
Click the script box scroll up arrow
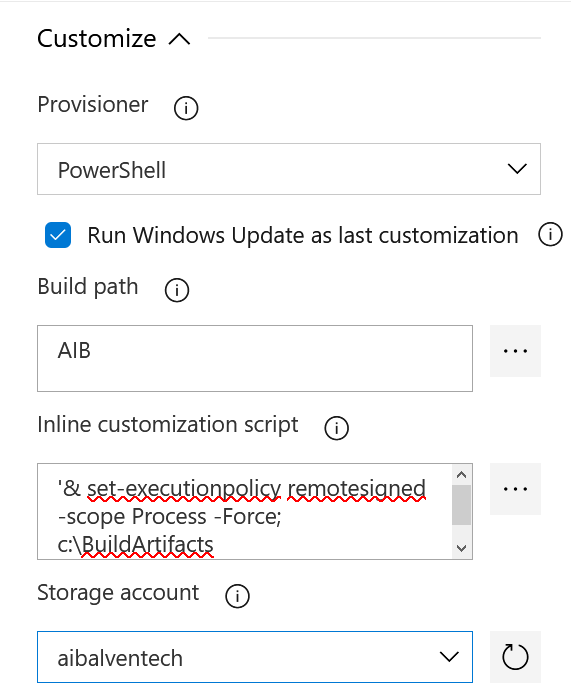[461, 475]
